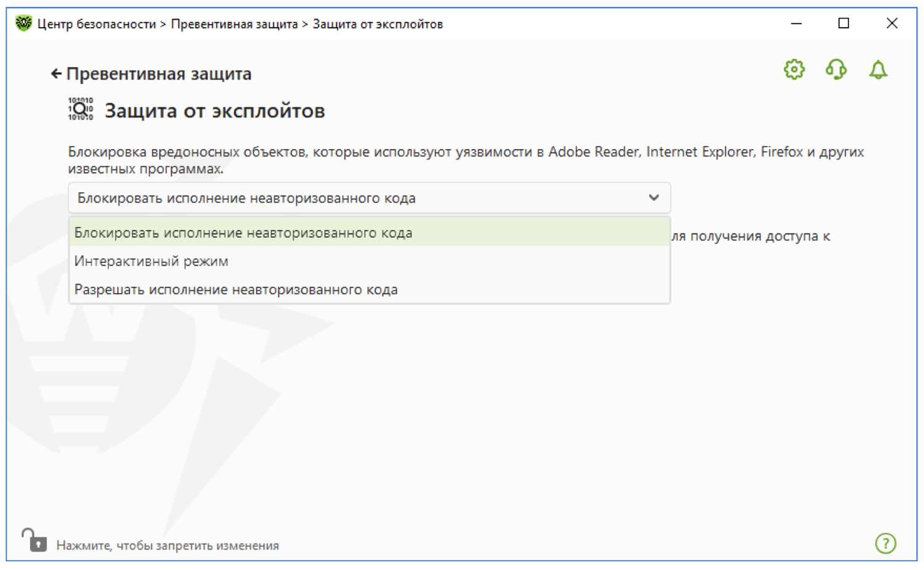This screenshot has width=924, height=570.
Task: Maximize the security center window
Action: (844, 23)
